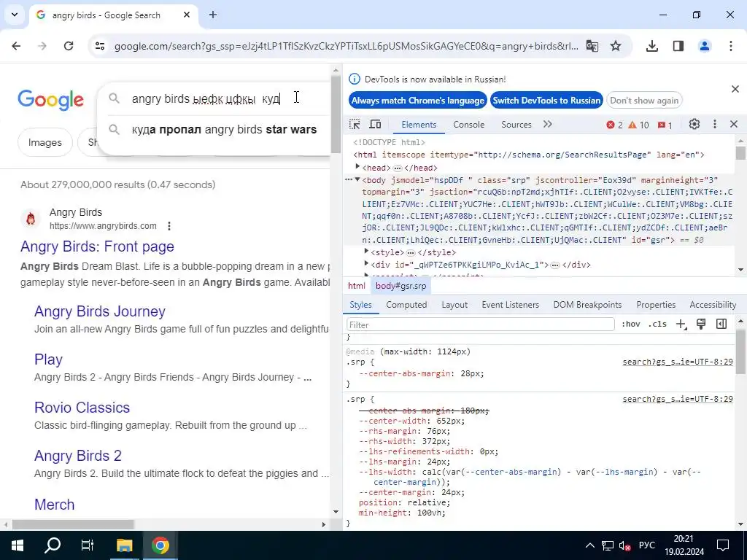Toggle the computed styles sidebar icon
The image size is (747, 560).
(721, 324)
